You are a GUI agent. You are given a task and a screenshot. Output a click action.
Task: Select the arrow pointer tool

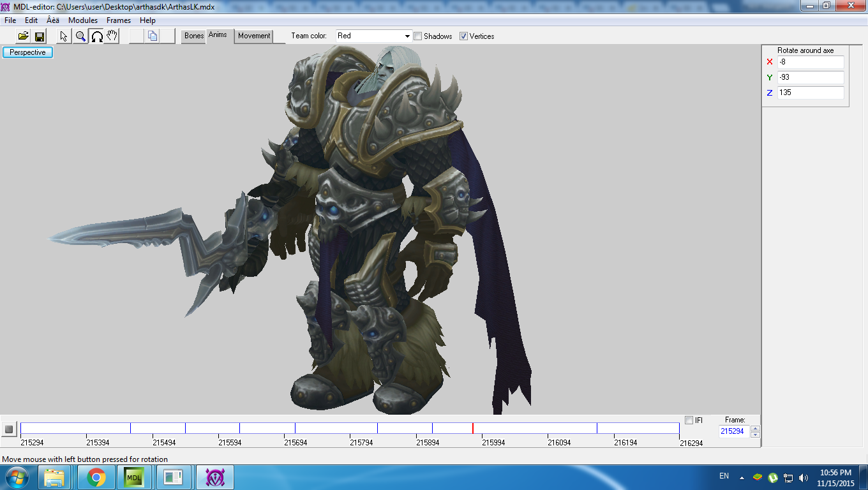pos(64,36)
